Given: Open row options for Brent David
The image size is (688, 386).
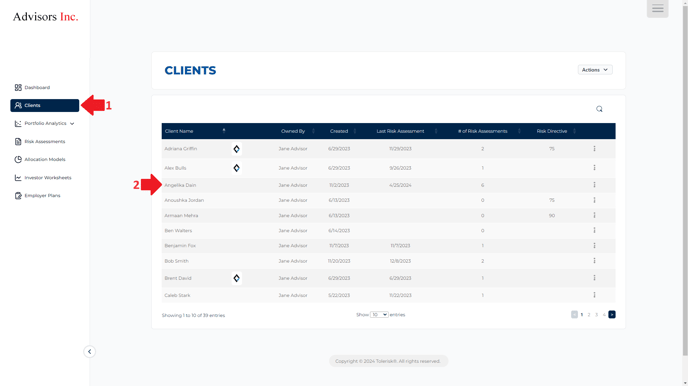Looking at the screenshot, I should [x=595, y=278].
